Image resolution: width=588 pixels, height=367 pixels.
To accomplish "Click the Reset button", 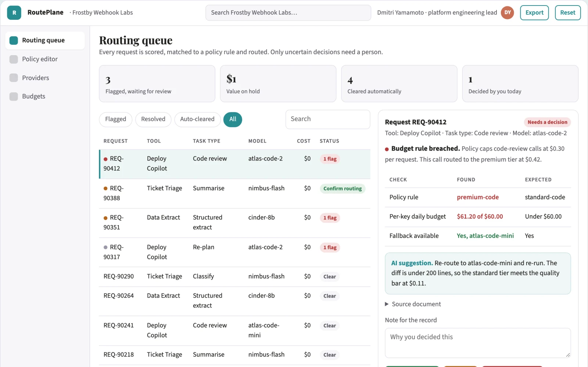I will pos(568,12).
